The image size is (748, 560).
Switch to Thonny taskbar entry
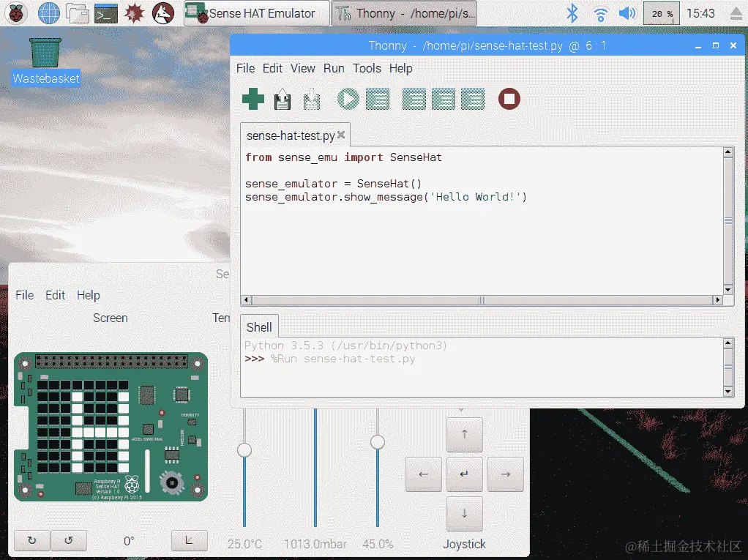point(404,13)
